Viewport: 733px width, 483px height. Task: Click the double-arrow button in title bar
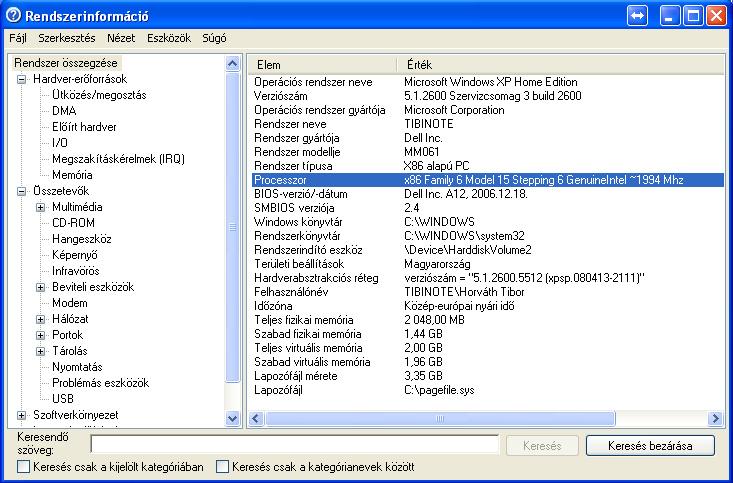(x=638, y=16)
